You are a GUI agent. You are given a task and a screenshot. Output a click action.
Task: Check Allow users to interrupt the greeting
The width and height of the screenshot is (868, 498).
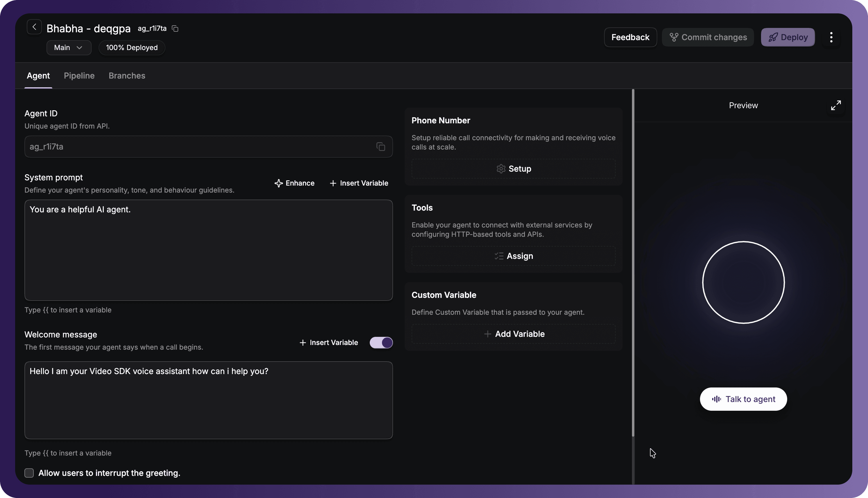(x=29, y=473)
